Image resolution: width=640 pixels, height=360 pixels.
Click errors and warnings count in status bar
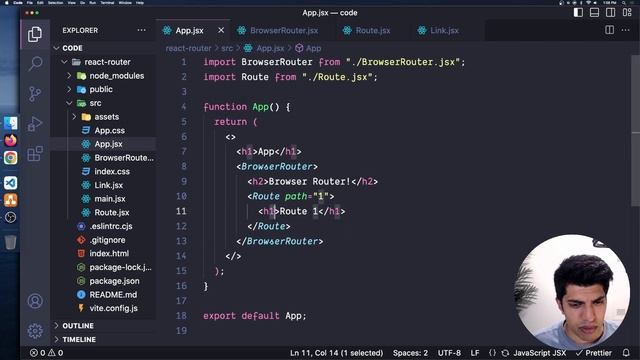tap(47, 353)
